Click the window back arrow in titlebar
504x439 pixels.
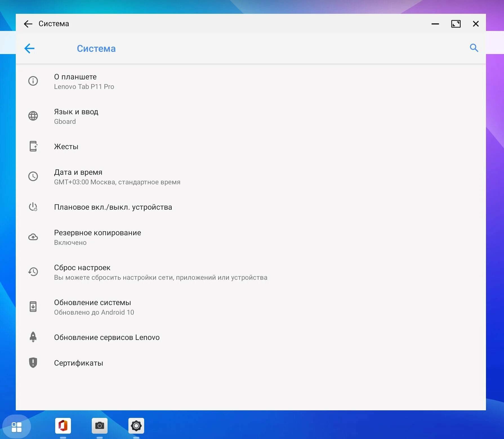coord(28,24)
